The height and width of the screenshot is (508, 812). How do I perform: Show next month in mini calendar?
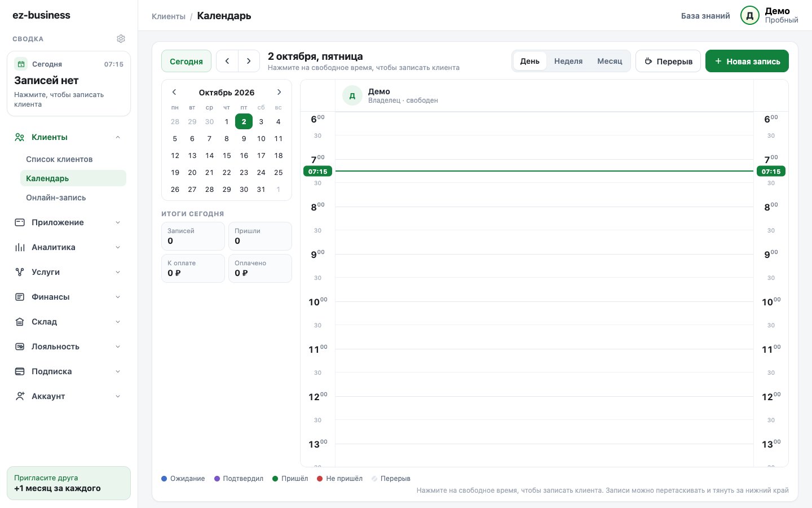click(279, 92)
